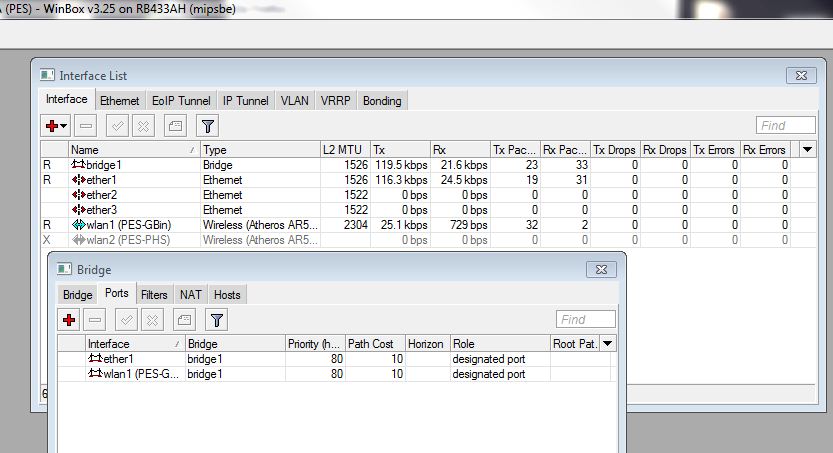Click the Remove minus button in Bridge window
The image size is (833, 453).
tap(95, 320)
